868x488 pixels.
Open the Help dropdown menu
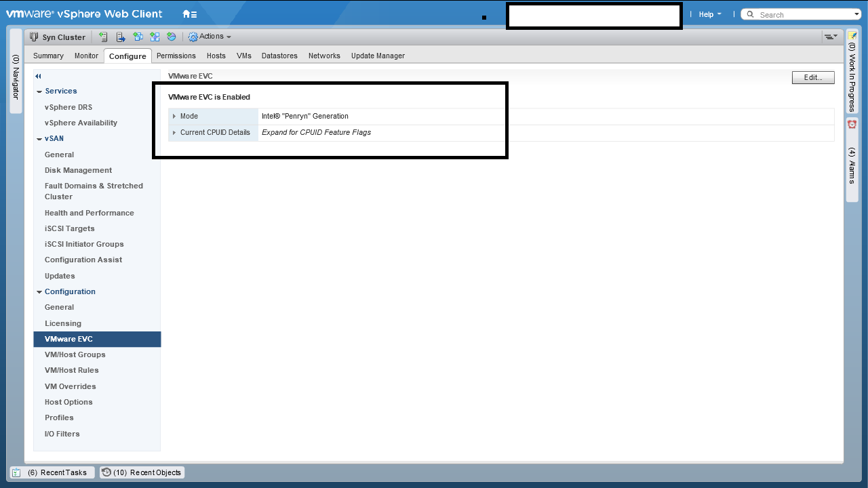click(710, 14)
